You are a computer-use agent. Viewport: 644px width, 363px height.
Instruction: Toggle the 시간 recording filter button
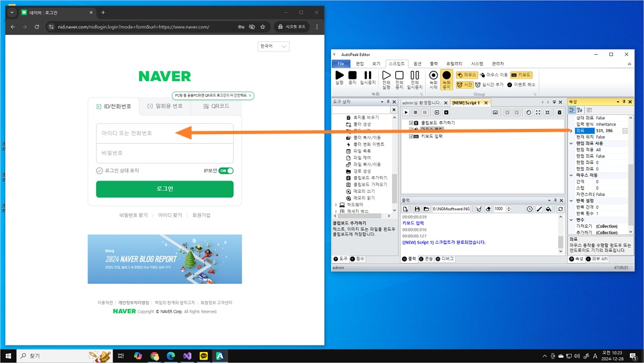[x=464, y=84]
